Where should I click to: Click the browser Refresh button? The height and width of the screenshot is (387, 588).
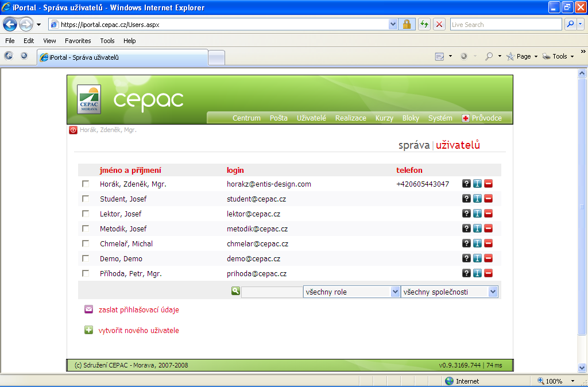(424, 24)
